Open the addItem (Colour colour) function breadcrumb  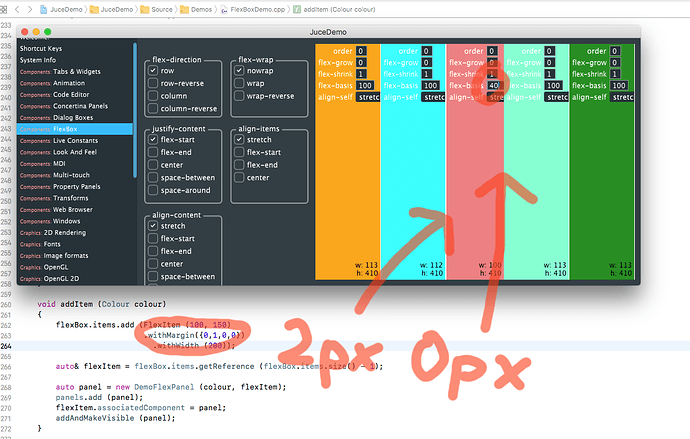pos(334,9)
